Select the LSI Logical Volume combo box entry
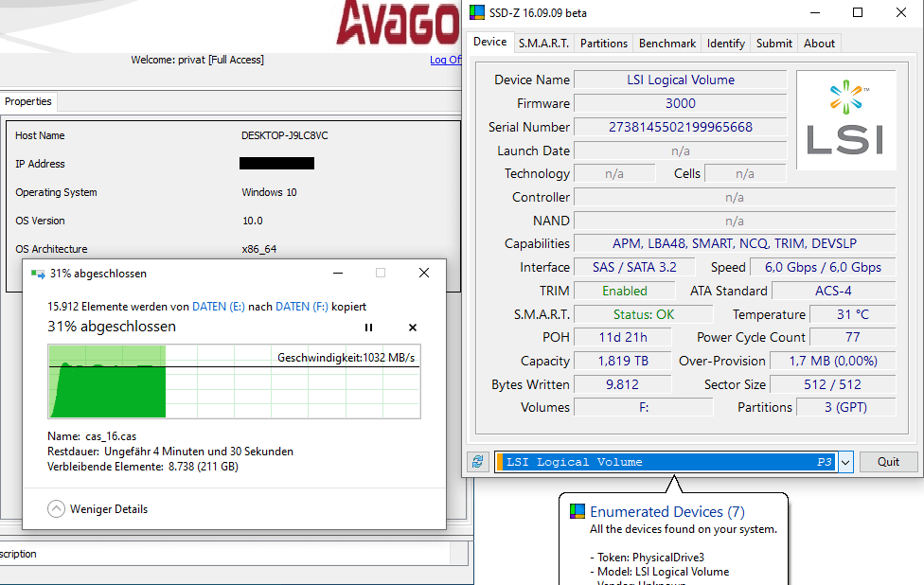 pos(666,463)
